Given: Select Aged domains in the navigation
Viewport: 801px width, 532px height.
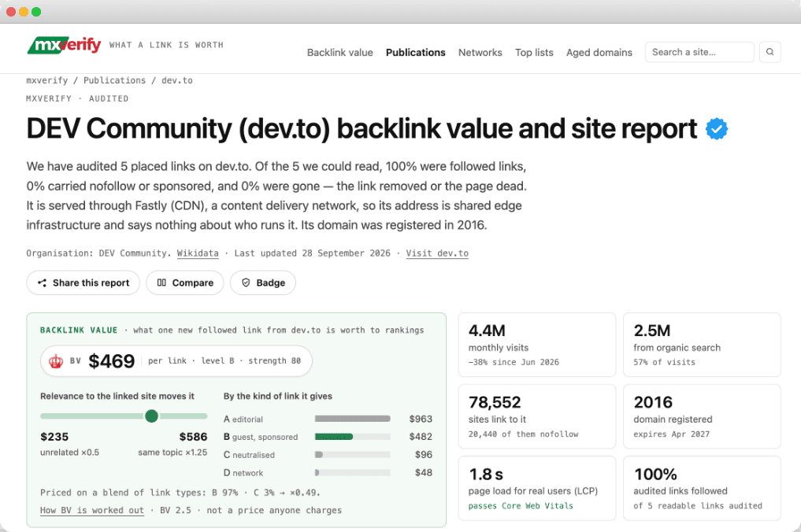Looking at the screenshot, I should click(x=599, y=53).
